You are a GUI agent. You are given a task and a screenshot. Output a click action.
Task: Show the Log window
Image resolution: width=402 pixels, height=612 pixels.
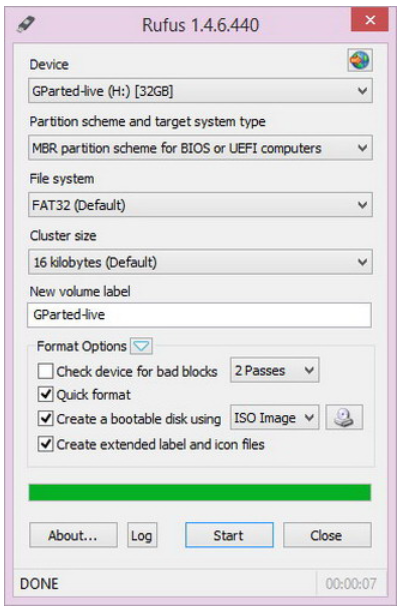pyautogui.click(x=142, y=536)
